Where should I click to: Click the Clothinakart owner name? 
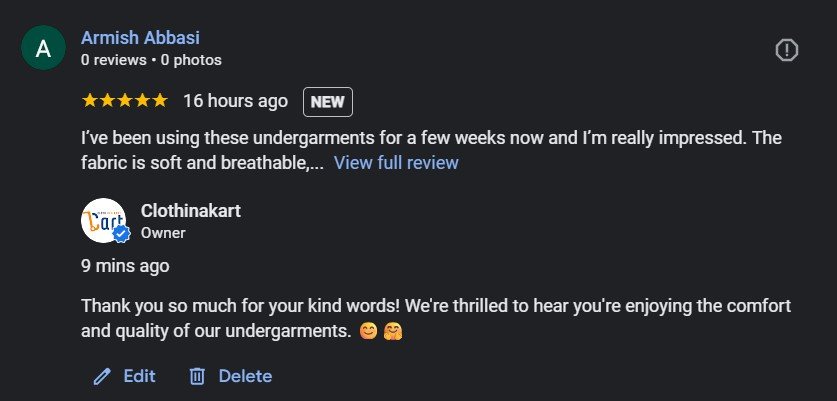coord(191,211)
